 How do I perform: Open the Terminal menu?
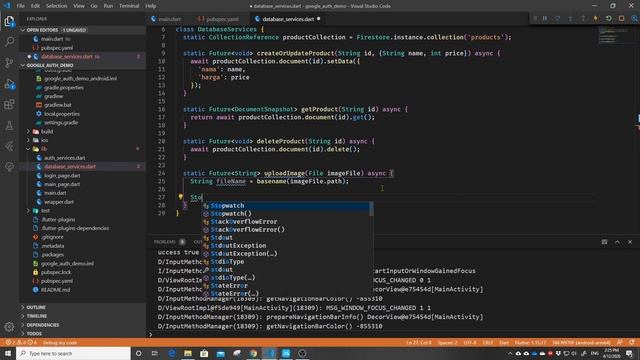tap(129, 6)
